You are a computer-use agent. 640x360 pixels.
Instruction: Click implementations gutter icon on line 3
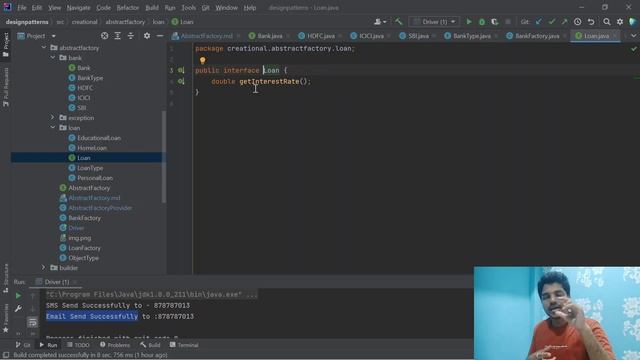(x=181, y=70)
